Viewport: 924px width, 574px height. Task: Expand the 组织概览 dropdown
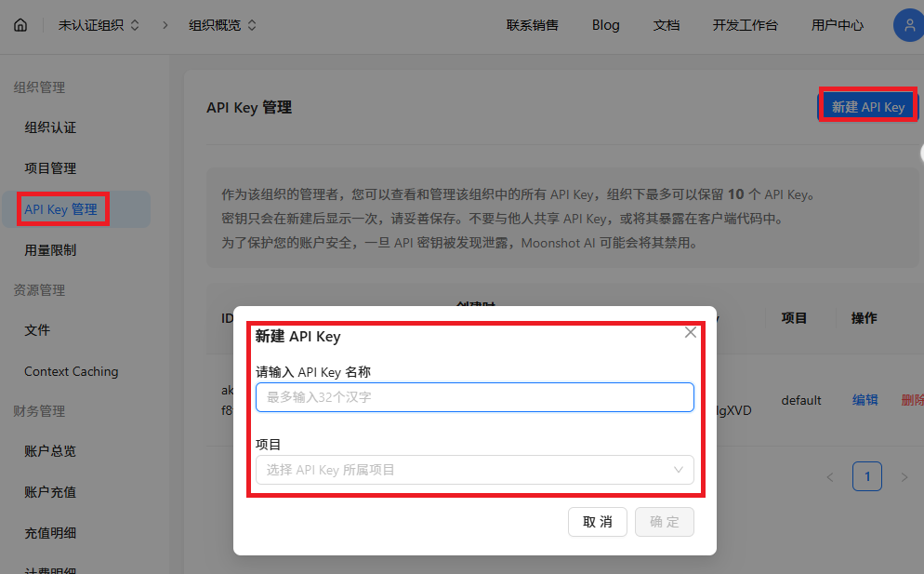222,25
